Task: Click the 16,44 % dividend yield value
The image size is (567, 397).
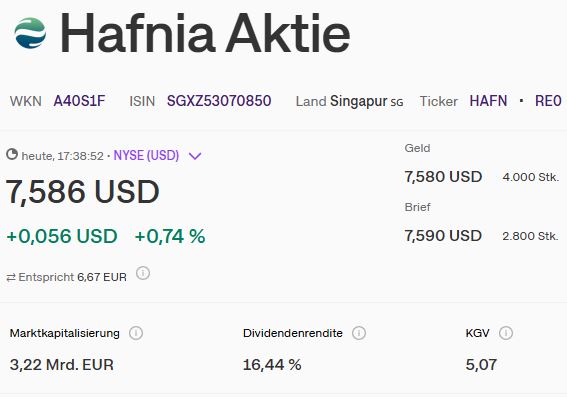Action: click(272, 364)
